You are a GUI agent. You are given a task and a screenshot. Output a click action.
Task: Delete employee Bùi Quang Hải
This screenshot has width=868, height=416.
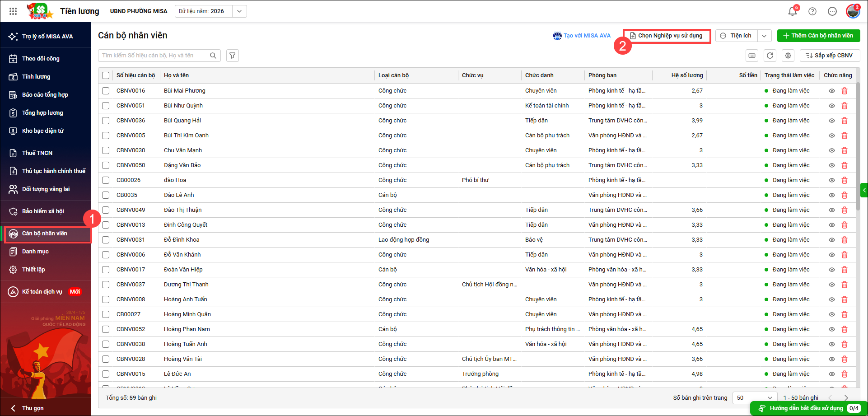pyautogui.click(x=845, y=121)
